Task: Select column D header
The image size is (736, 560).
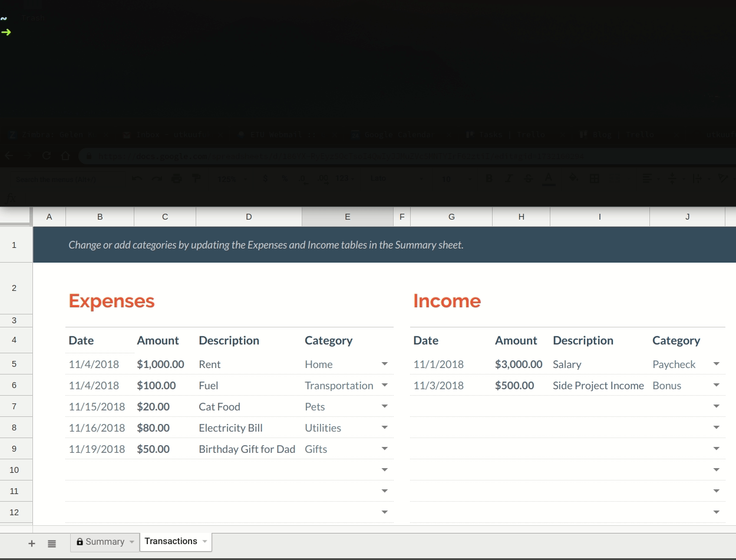Action: pyautogui.click(x=249, y=217)
